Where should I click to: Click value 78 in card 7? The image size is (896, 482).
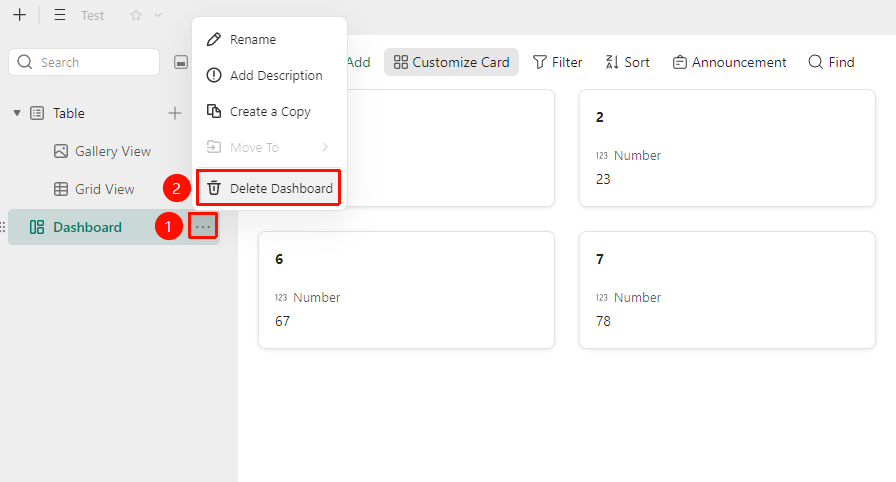click(x=603, y=322)
